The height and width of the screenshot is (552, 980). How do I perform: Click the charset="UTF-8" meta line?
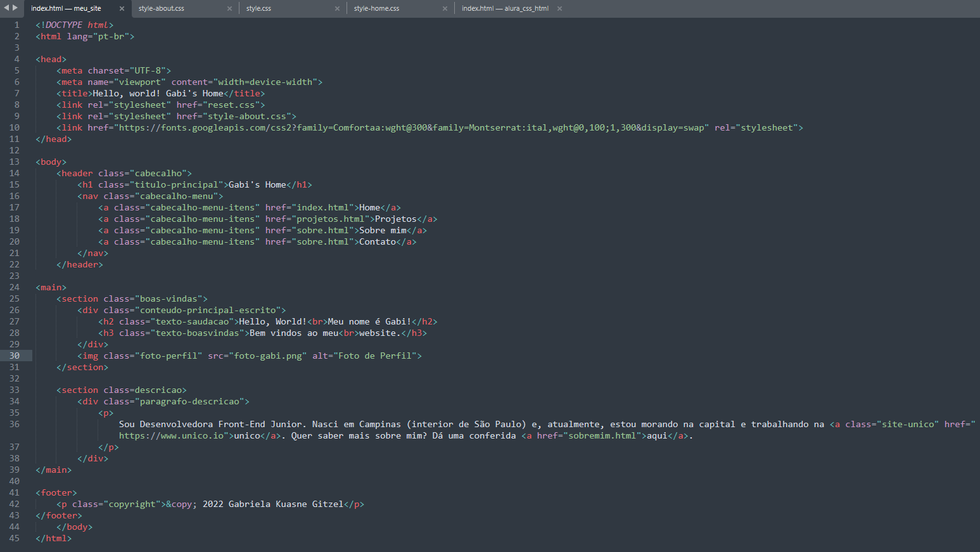114,70
